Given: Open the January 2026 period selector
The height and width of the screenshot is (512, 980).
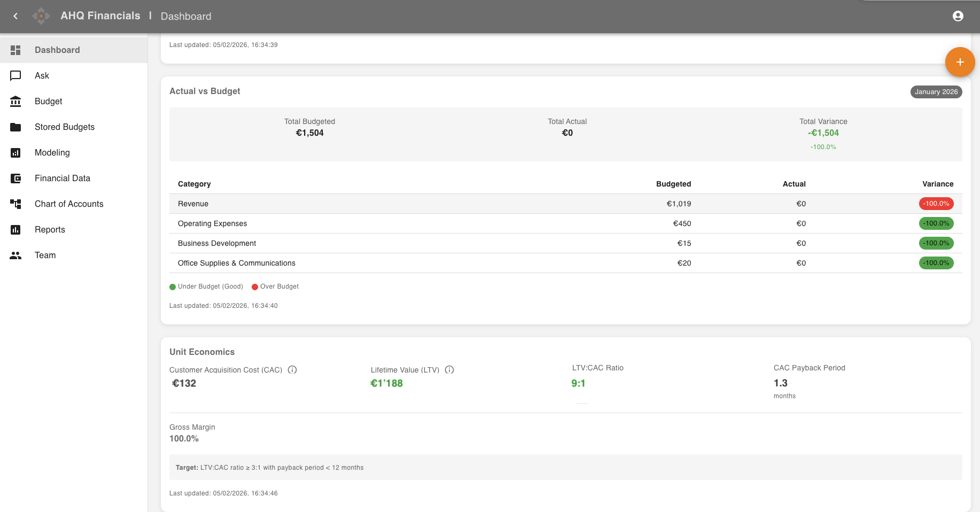Looking at the screenshot, I should point(936,92).
